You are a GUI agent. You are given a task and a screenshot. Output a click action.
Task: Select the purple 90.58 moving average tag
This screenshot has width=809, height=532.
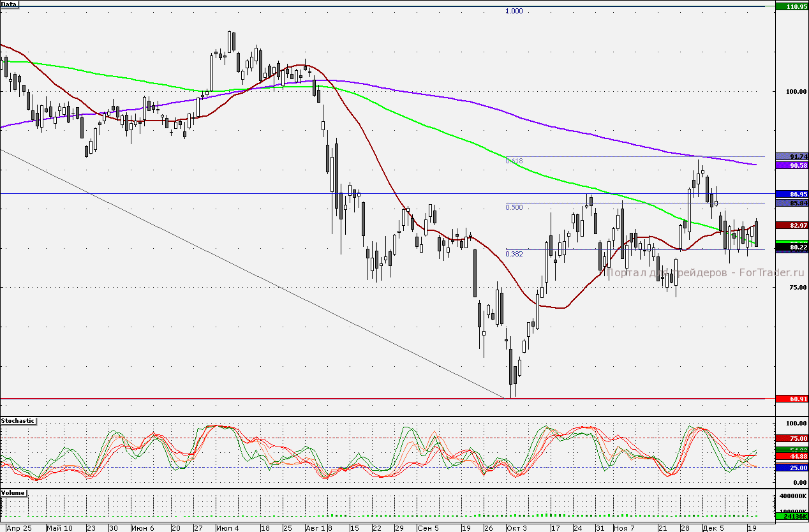[x=791, y=165]
